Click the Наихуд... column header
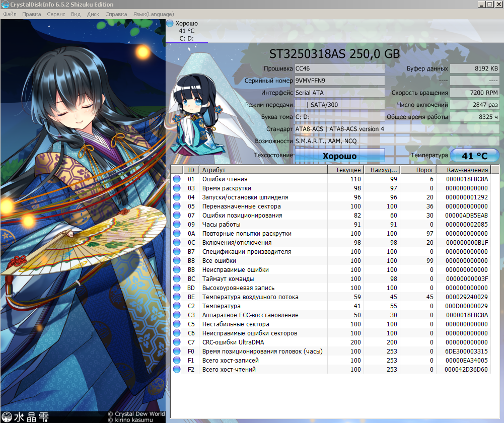This screenshot has height=423, width=504. [x=382, y=170]
